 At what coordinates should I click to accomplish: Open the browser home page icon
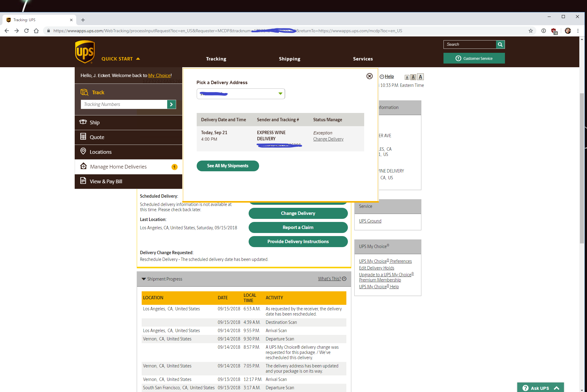[x=36, y=31]
